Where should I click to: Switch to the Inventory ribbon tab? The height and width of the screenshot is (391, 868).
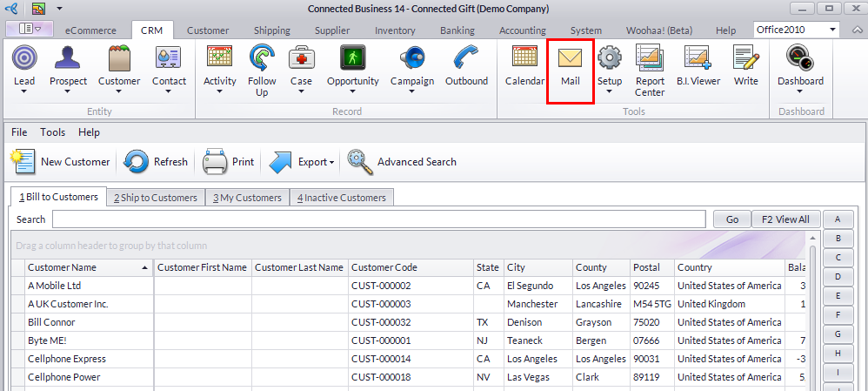tap(395, 30)
